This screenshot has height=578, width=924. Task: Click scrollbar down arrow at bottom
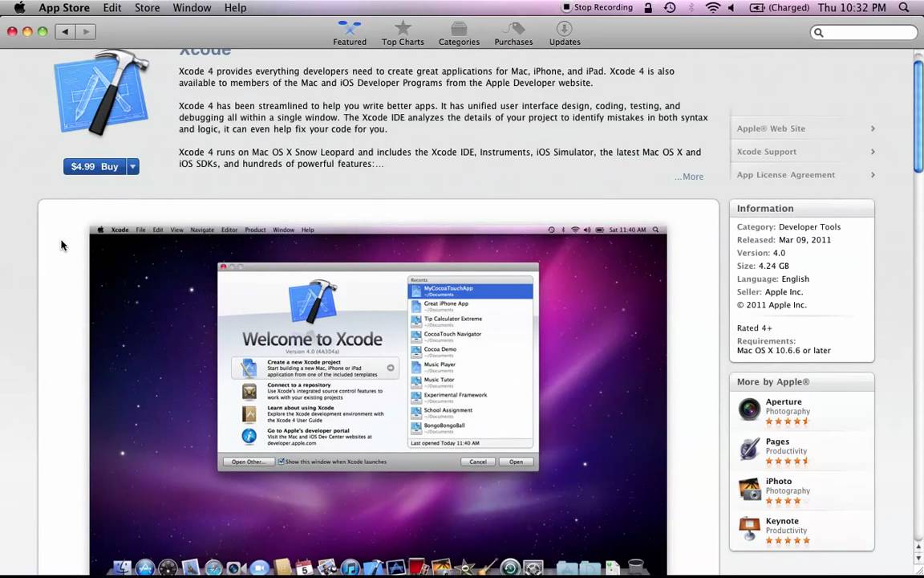pos(918,559)
